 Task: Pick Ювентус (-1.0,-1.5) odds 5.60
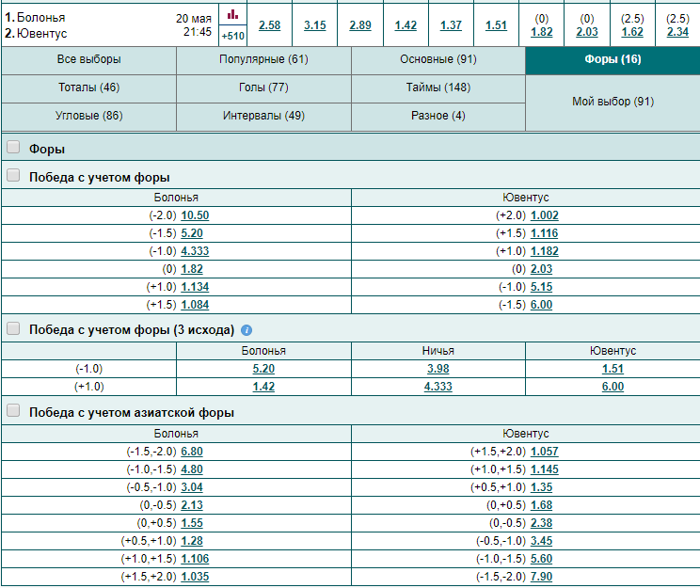click(541, 559)
